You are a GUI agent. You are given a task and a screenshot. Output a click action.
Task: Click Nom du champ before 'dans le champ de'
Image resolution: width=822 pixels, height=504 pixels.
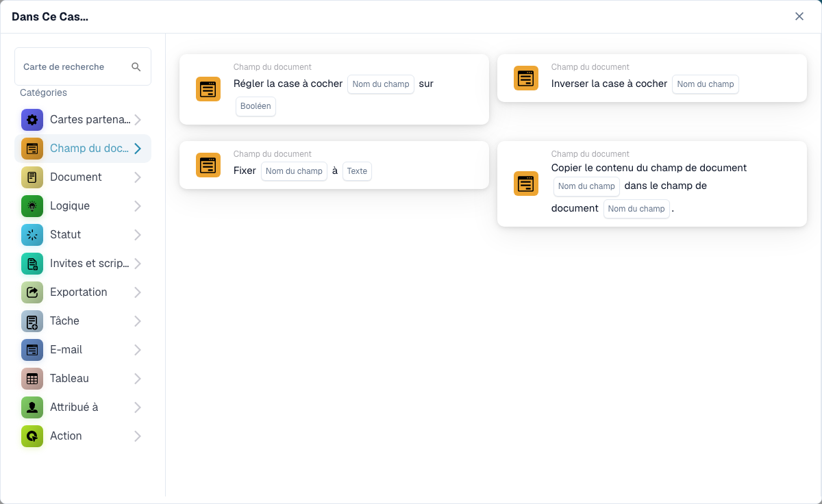[586, 186]
